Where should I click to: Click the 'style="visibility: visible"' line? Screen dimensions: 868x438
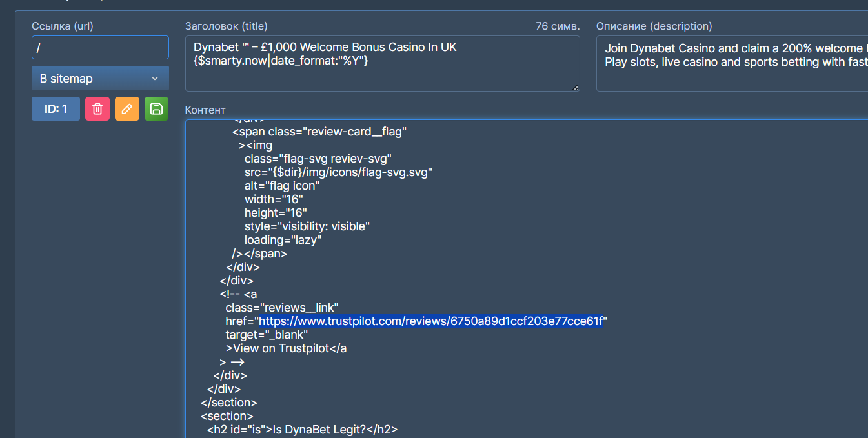[307, 226]
